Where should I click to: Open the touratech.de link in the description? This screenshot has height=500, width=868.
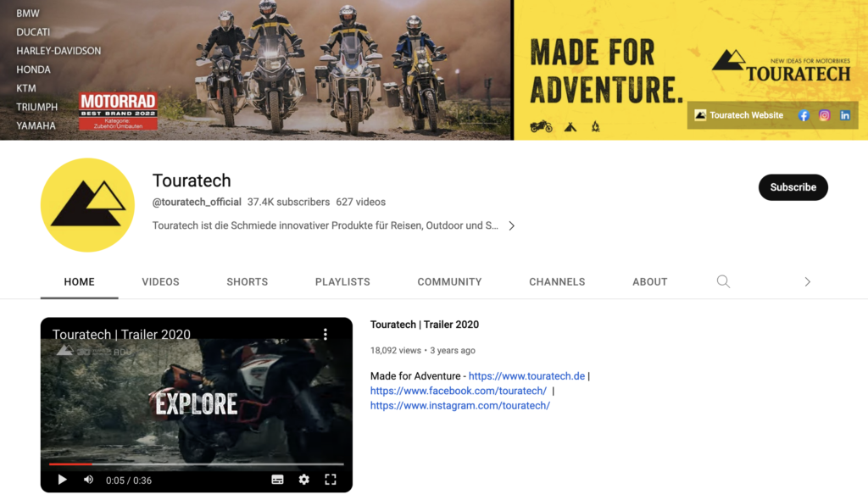click(525, 375)
